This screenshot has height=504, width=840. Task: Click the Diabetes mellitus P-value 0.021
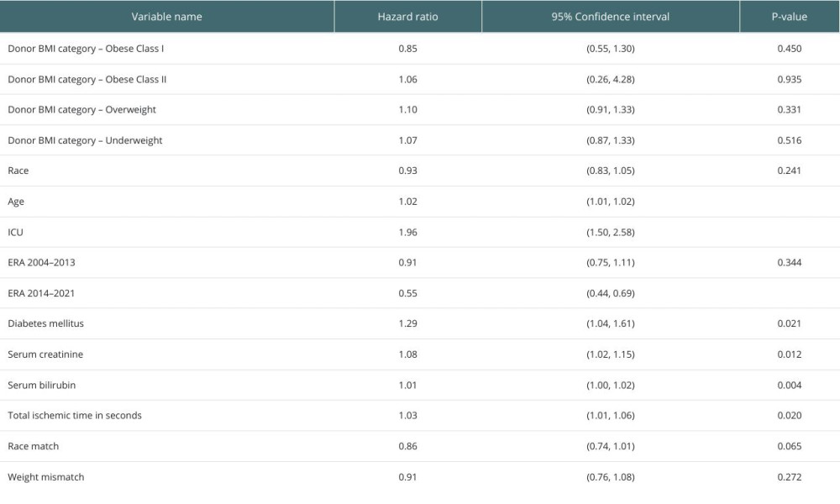tap(790, 323)
